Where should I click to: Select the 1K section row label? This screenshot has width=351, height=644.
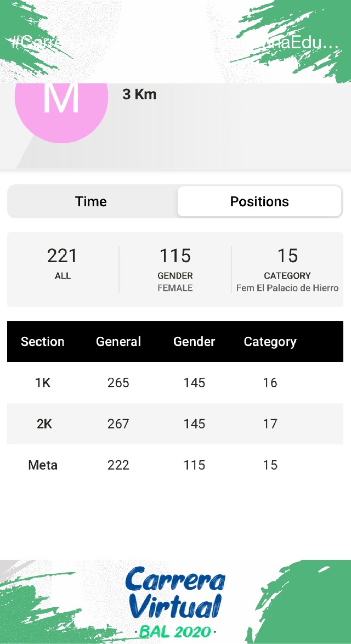(x=43, y=383)
